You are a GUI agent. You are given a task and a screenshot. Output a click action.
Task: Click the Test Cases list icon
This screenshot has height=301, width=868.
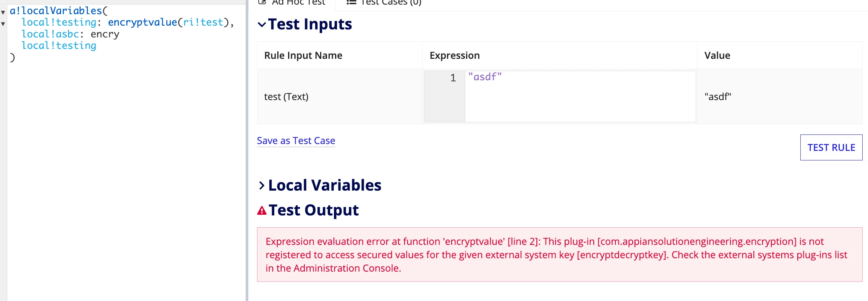tap(351, 2)
